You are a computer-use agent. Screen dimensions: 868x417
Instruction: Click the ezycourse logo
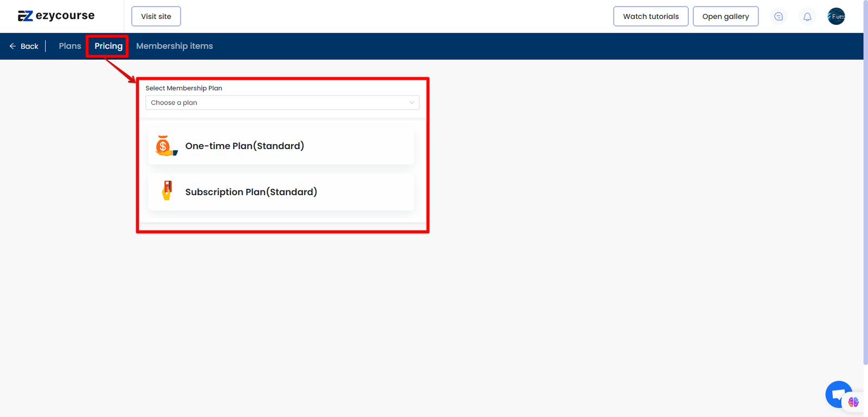[56, 16]
